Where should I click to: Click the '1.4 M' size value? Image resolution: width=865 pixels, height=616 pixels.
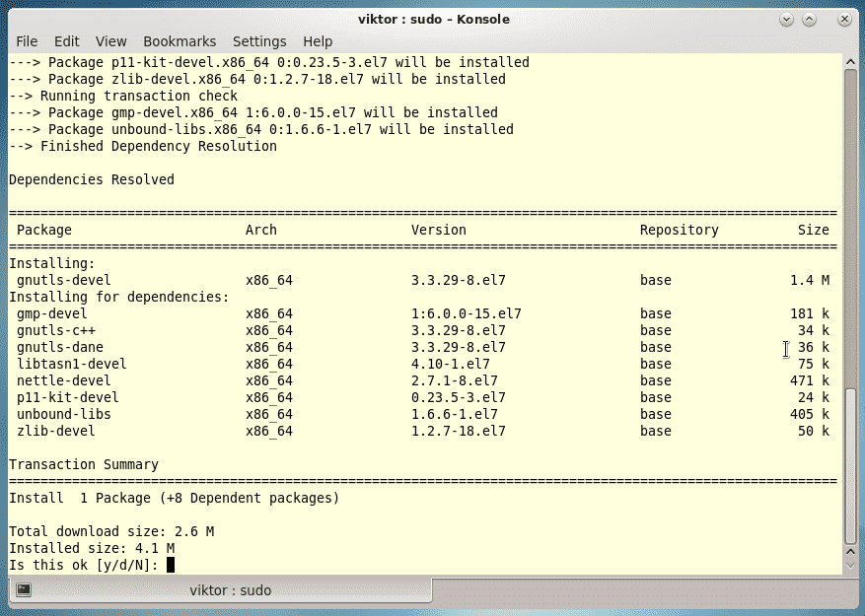coord(810,280)
